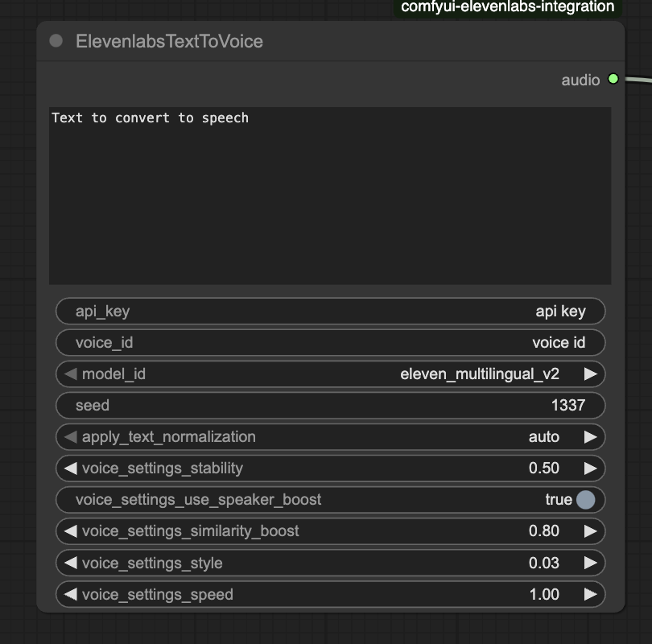Increase voice_settings_style with right arrow
This screenshot has height=644, width=652.
pos(591,563)
